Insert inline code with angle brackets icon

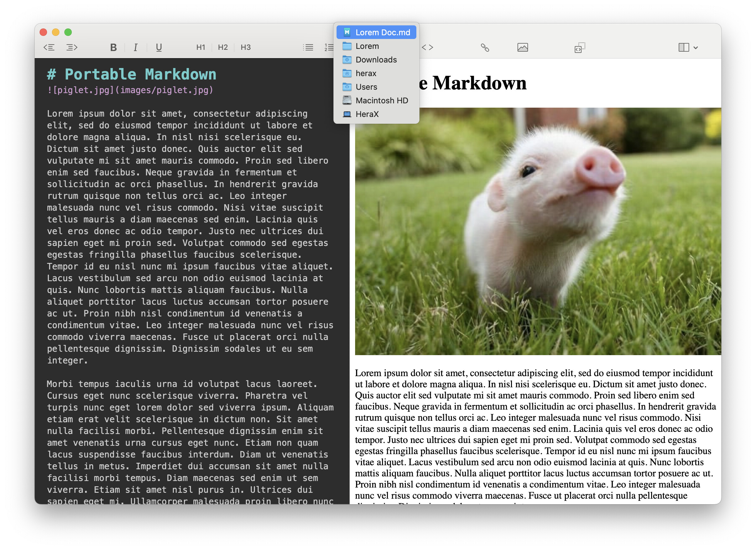427,47
